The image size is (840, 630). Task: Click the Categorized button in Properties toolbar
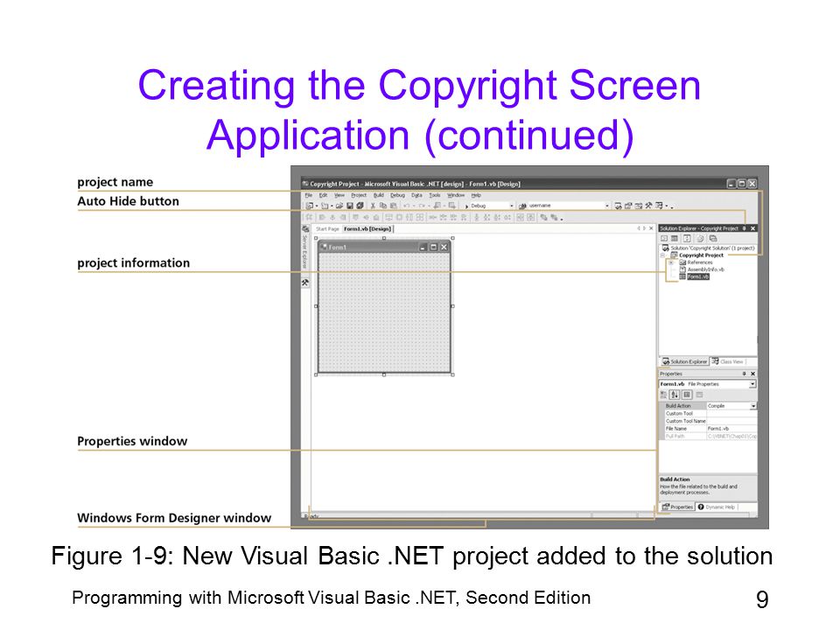coord(663,395)
